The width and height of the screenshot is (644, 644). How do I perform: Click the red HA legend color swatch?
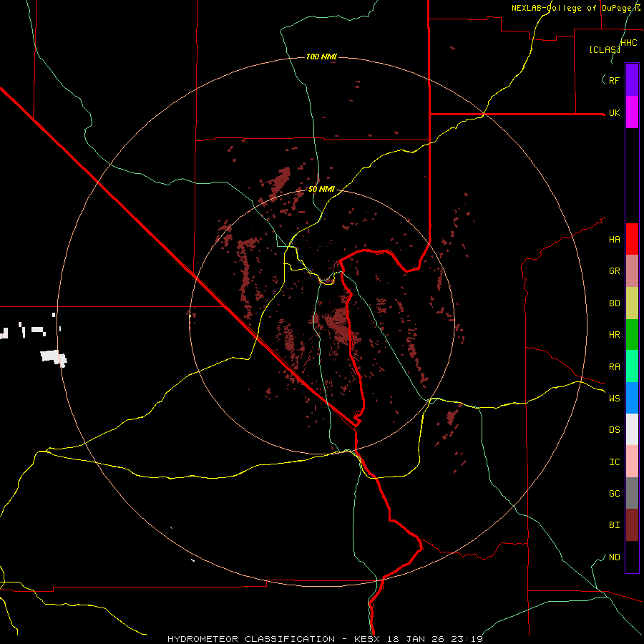click(632, 239)
